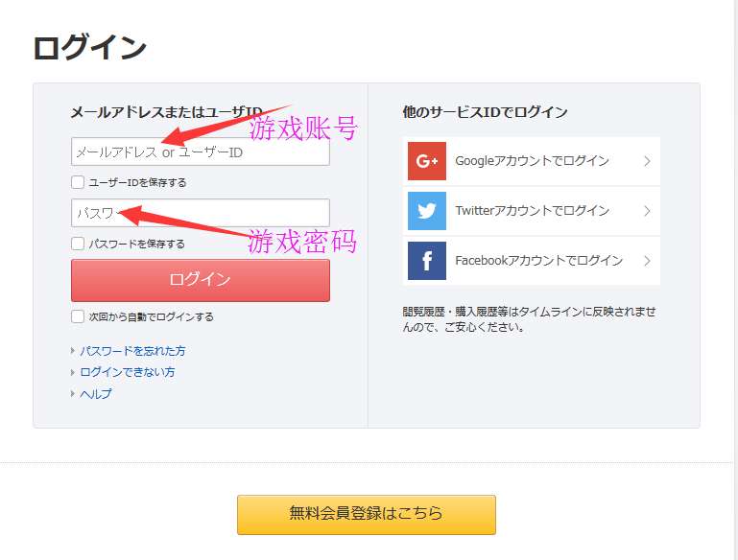Click the chevron beside Googleアカウントでログイン
738x560 pixels.
[647, 161]
